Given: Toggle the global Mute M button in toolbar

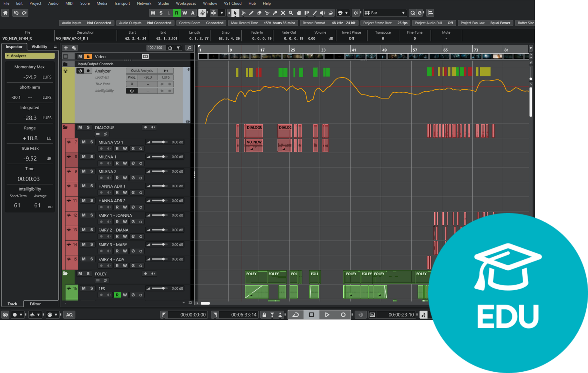Looking at the screenshot, I should (153, 13).
